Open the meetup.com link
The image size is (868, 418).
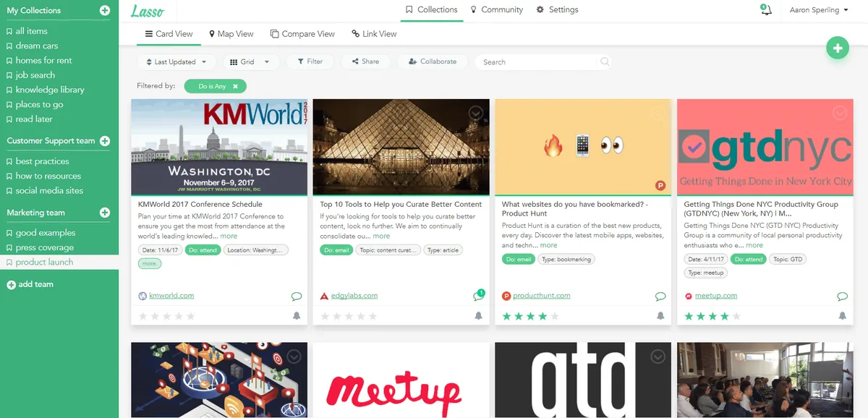(x=716, y=296)
